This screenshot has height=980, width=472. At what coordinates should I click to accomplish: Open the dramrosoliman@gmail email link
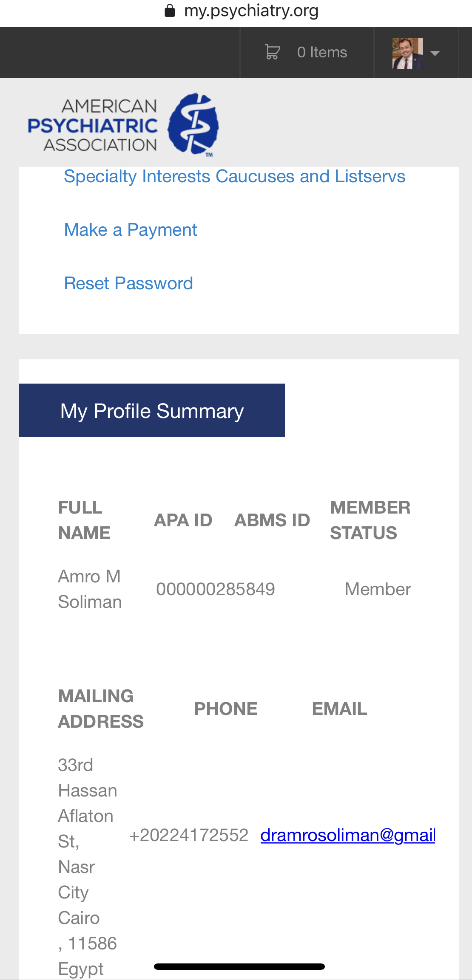(347, 835)
